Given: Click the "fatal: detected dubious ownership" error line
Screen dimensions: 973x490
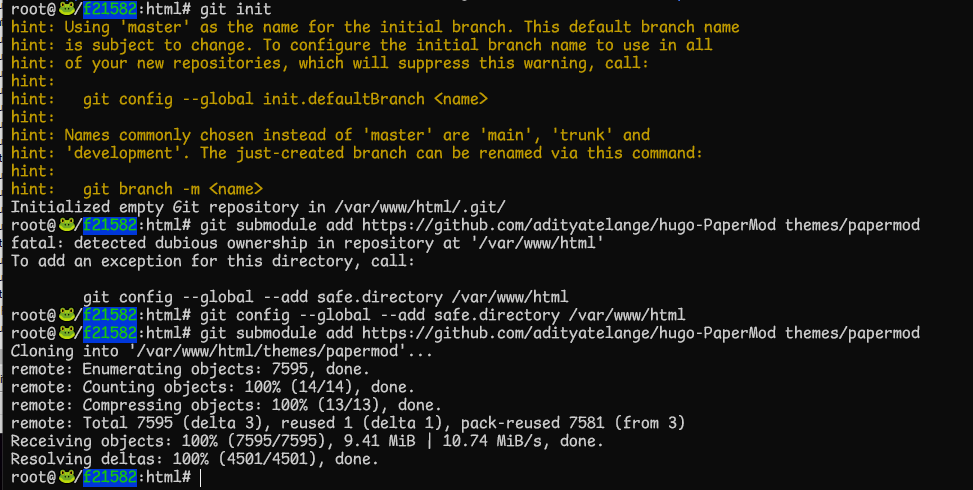Looking at the screenshot, I should point(307,243).
